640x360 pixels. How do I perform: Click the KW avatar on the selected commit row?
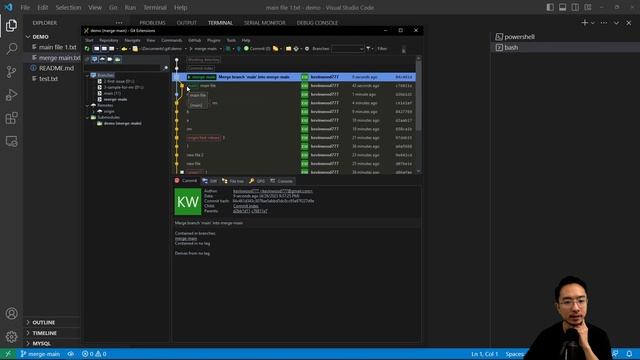(x=304, y=77)
